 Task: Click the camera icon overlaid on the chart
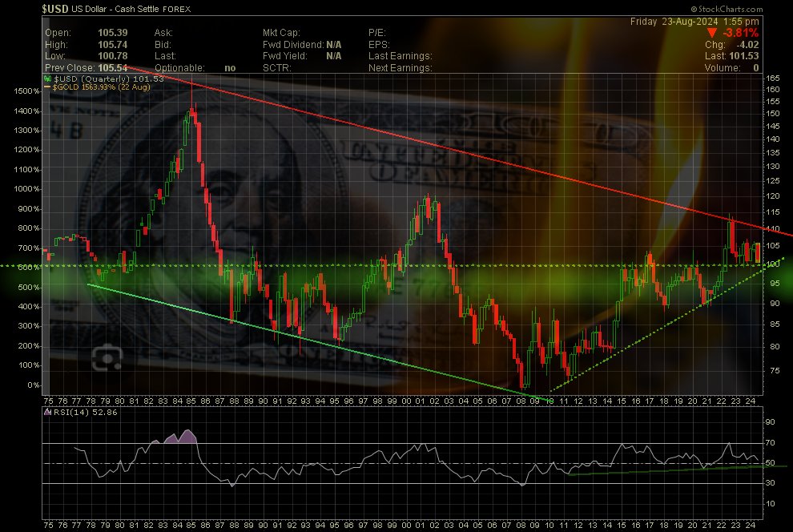[107, 357]
